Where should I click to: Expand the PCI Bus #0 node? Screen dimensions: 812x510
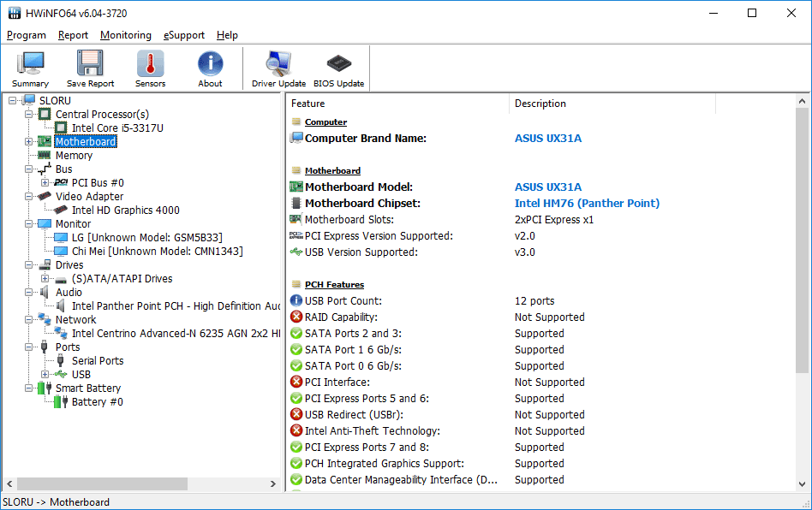point(45,183)
